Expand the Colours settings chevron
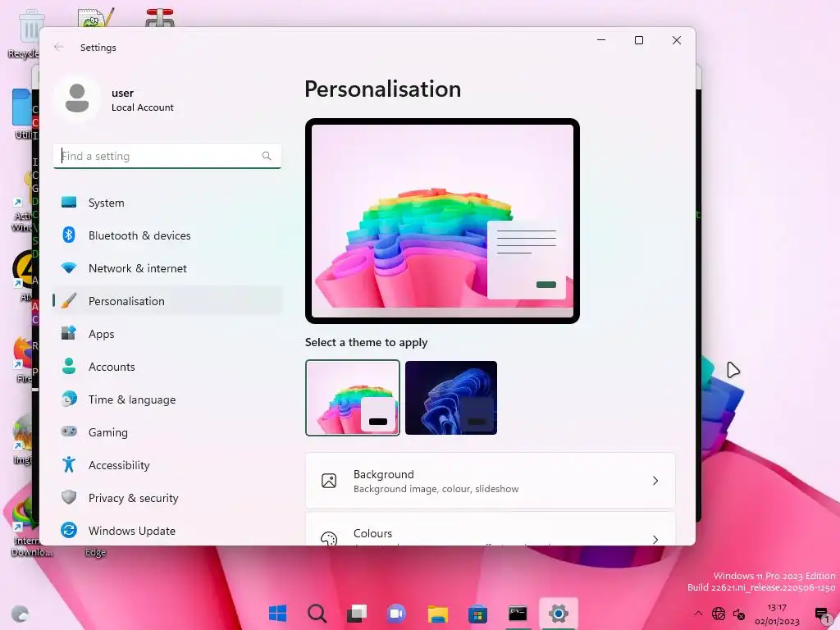This screenshot has width=840, height=630. [655, 539]
